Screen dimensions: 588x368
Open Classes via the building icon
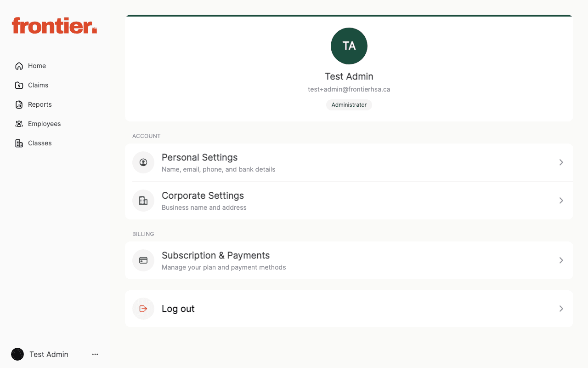(x=18, y=143)
